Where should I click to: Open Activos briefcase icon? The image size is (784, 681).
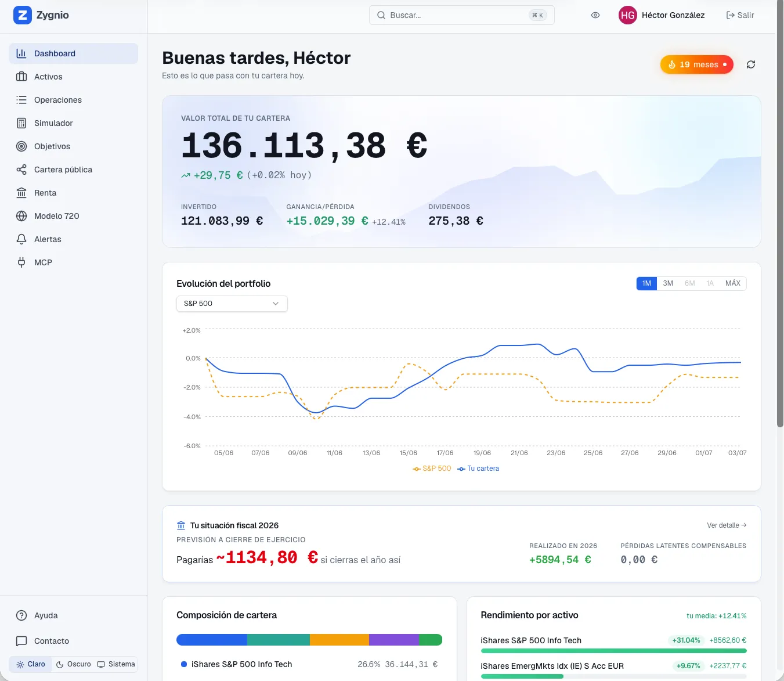(x=21, y=77)
